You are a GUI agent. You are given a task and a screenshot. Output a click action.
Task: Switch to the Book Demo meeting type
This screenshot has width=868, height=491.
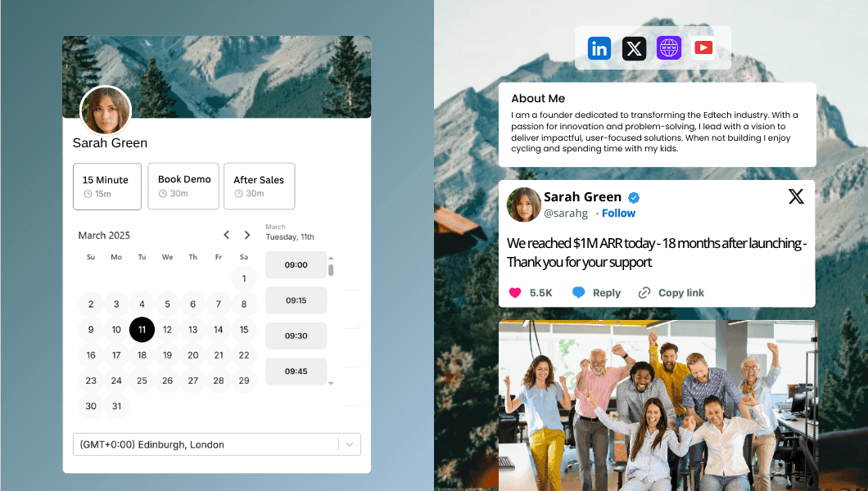(183, 186)
